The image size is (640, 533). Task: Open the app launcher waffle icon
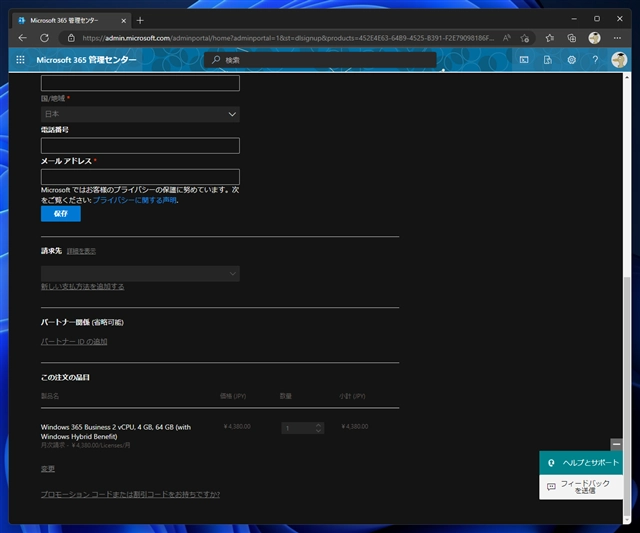pos(20,60)
